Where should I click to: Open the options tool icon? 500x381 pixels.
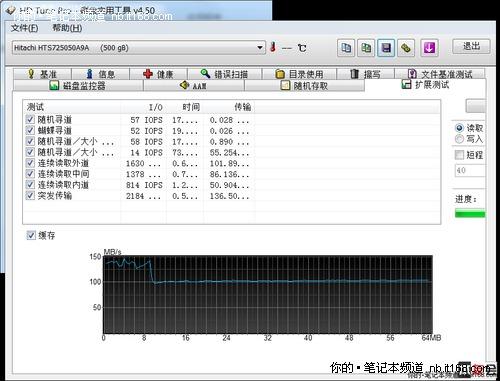pyautogui.click(x=406, y=48)
